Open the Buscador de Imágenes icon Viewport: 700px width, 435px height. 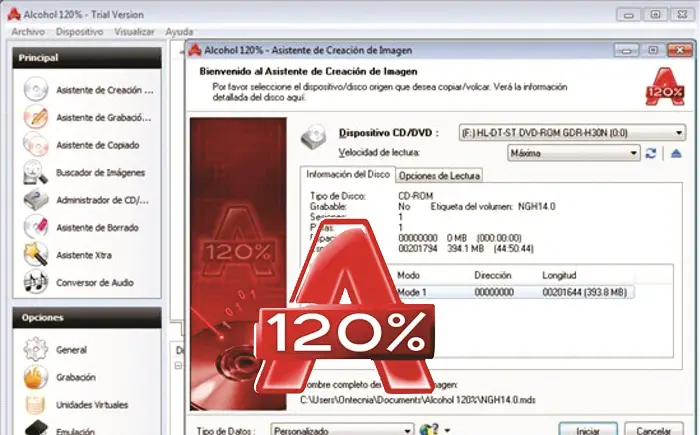(x=36, y=172)
